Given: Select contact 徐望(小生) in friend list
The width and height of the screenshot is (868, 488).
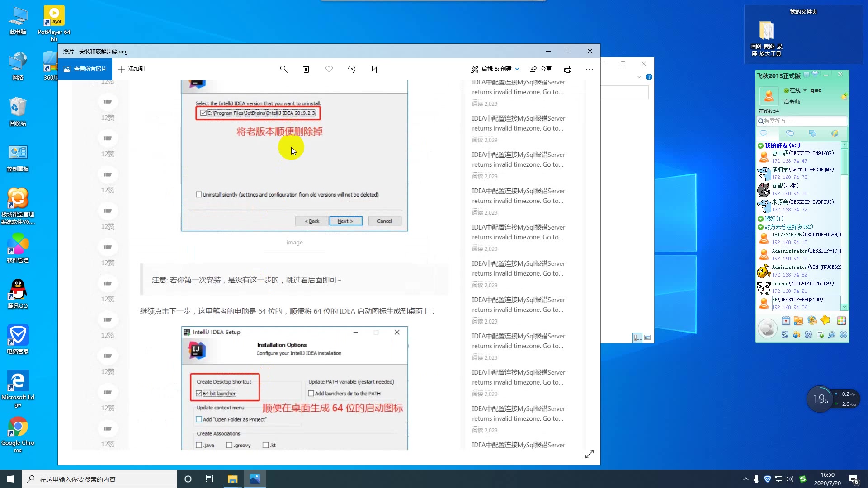Looking at the screenshot, I should click(798, 190).
